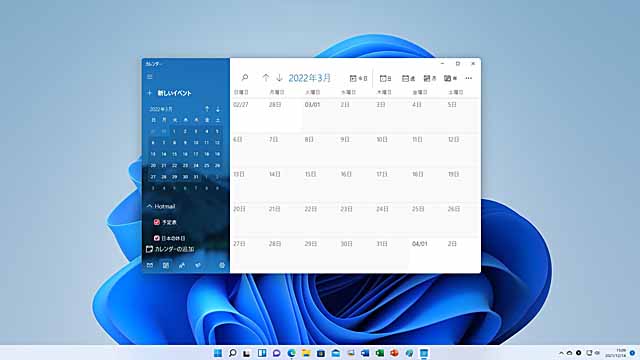Switch to Mail app icon in sidebar
The width and height of the screenshot is (640, 360).
tap(150, 265)
